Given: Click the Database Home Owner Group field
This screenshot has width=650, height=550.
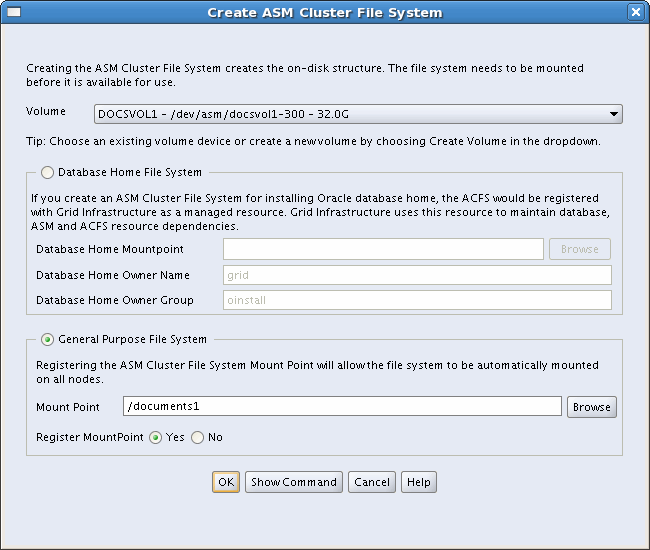Looking at the screenshot, I should coord(417,300).
